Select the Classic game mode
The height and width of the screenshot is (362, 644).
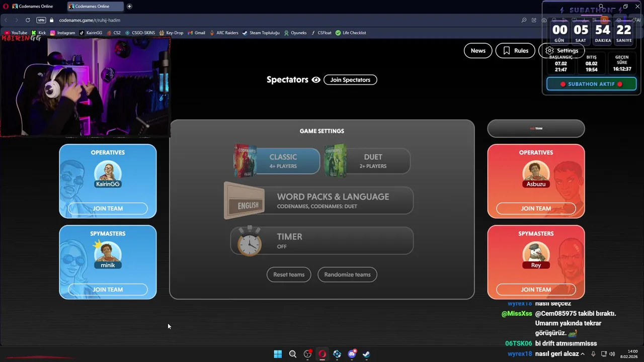click(277, 161)
